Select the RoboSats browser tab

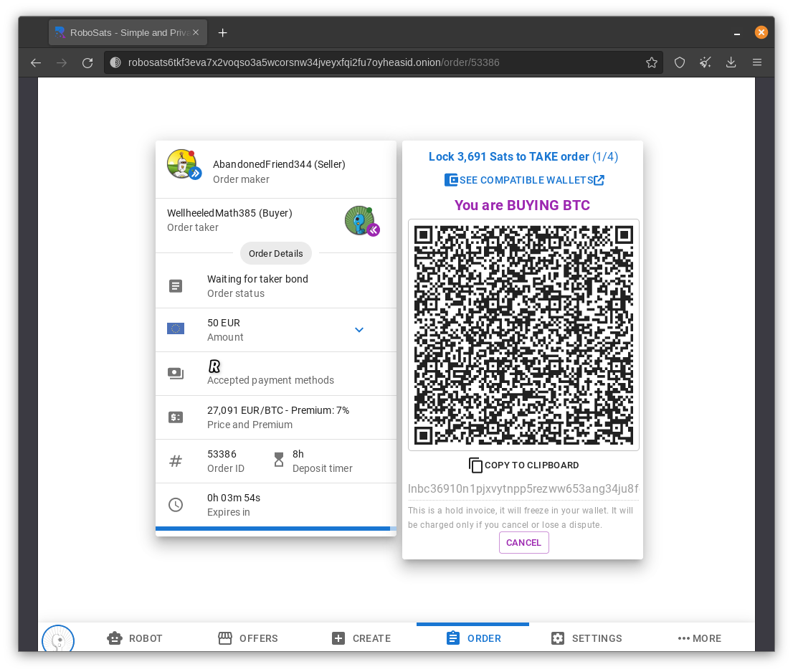pos(128,32)
